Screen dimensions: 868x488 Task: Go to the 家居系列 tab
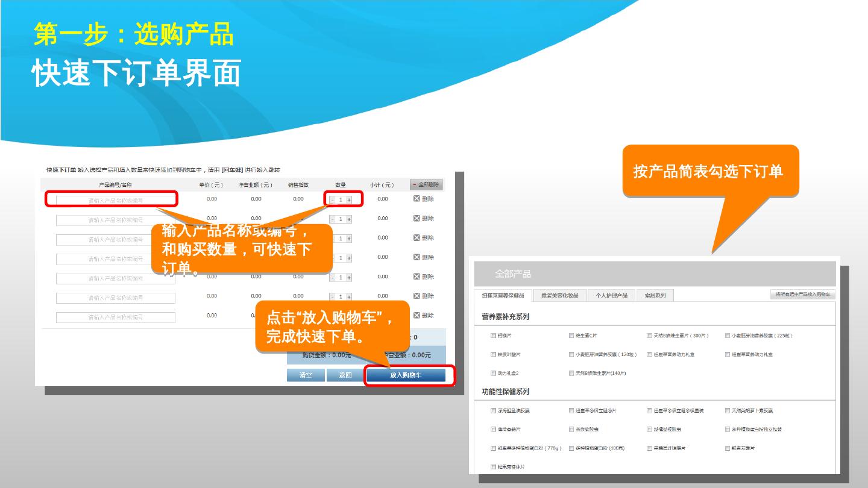tap(655, 295)
